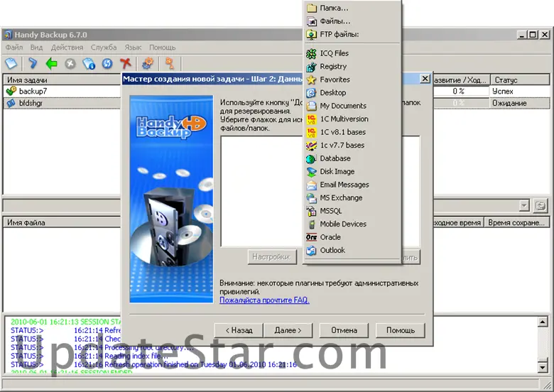
Task: Click the new task page icon in toolbar
Action: tap(11, 64)
